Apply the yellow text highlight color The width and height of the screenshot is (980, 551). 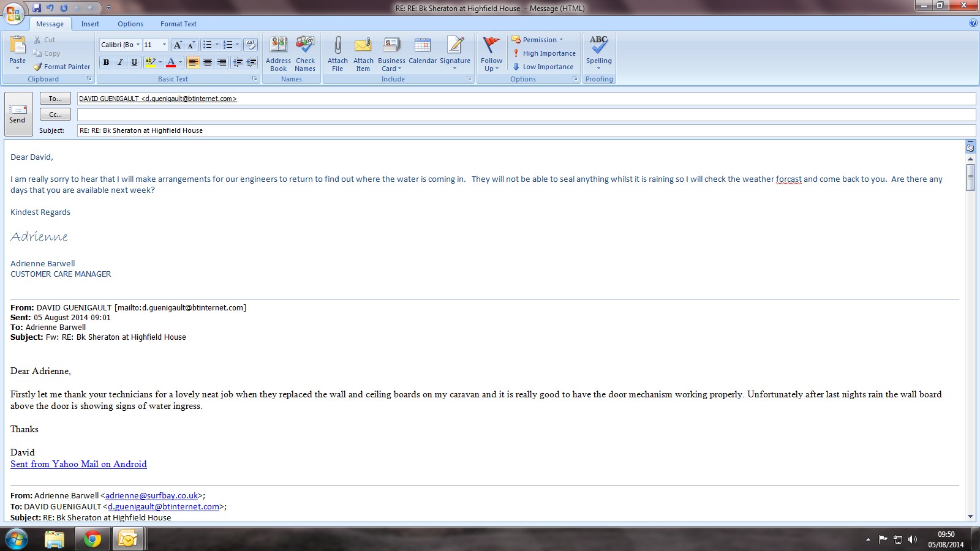pos(150,62)
